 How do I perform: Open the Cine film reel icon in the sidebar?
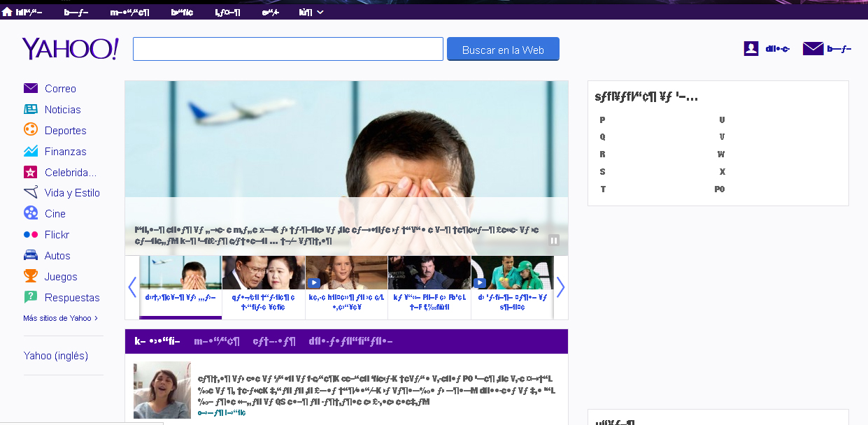click(31, 213)
